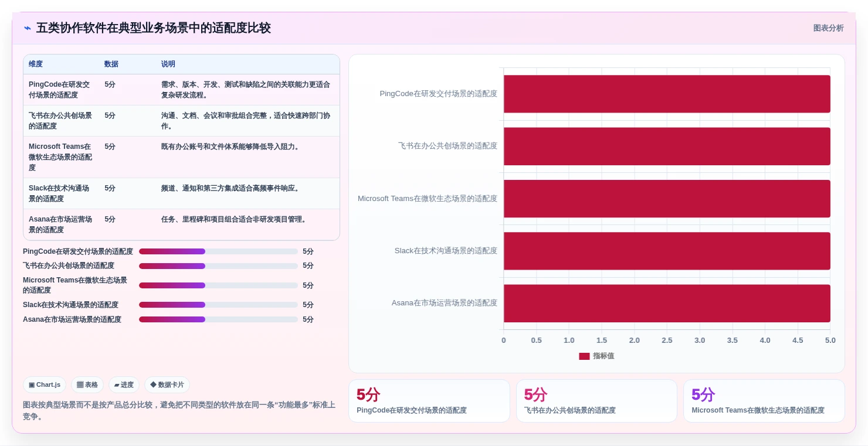Click table cell Asana在市场运营场景的适配度
The width and height of the screenshot is (868, 446).
point(61,224)
